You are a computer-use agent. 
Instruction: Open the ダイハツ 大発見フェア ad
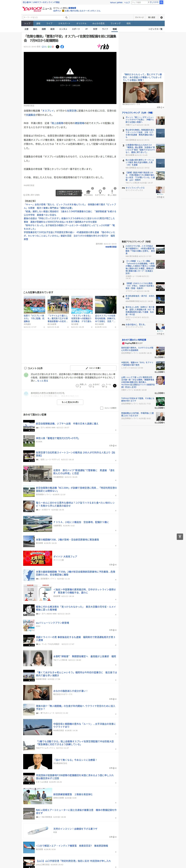(65, 557)
